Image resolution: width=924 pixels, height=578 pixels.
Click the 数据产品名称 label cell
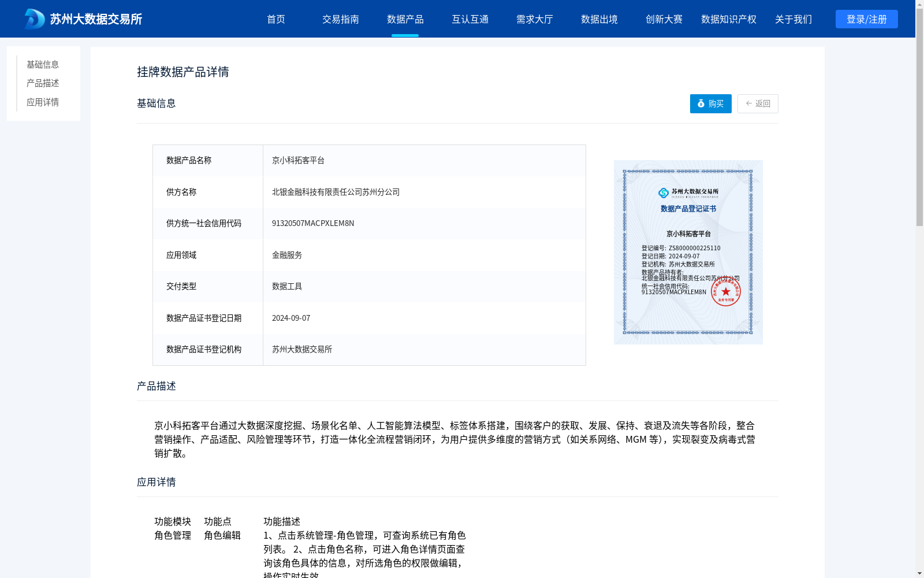coord(208,161)
